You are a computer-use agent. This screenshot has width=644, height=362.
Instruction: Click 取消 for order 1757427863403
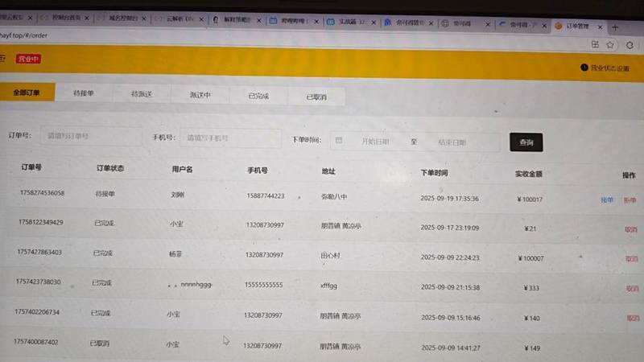pyautogui.click(x=631, y=258)
